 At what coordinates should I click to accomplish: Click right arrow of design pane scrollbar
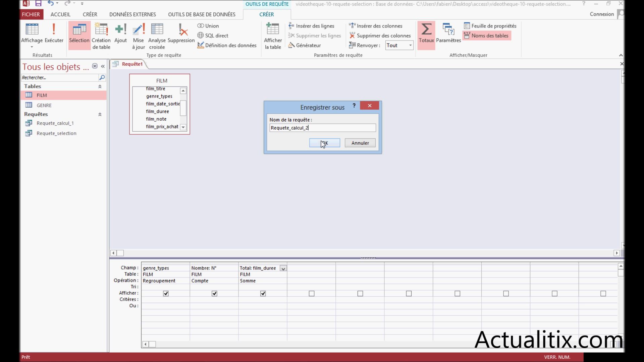616,253
